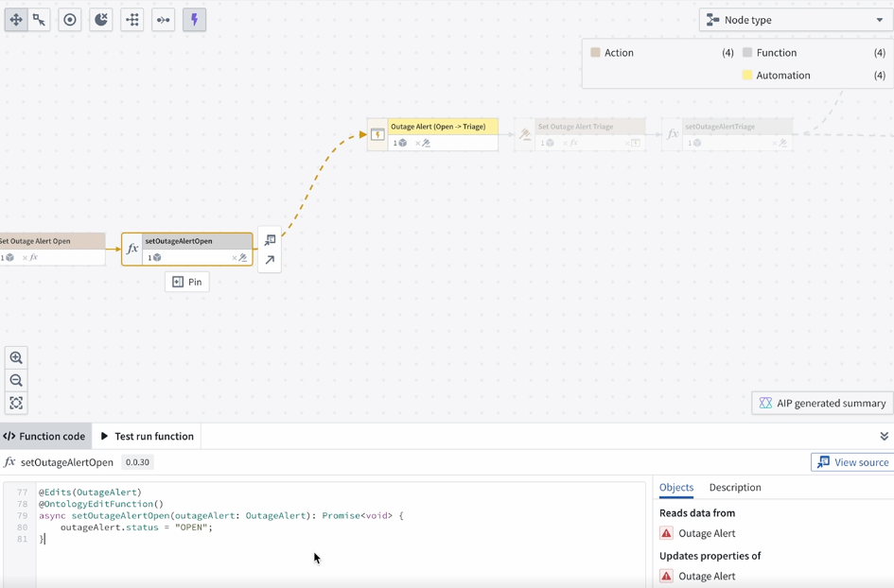The image size is (894, 588).
Task: Click the graph layout toolbar icon
Action: [131, 19]
